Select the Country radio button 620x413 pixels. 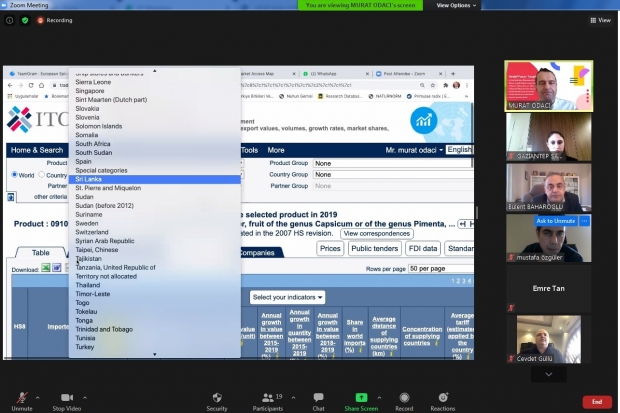pyautogui.click(x=43, y=174)
